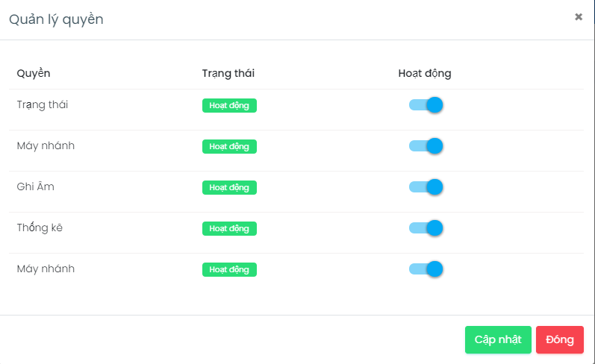Click the Quyền column header
595x364 pixels.
tap(34, 73)
